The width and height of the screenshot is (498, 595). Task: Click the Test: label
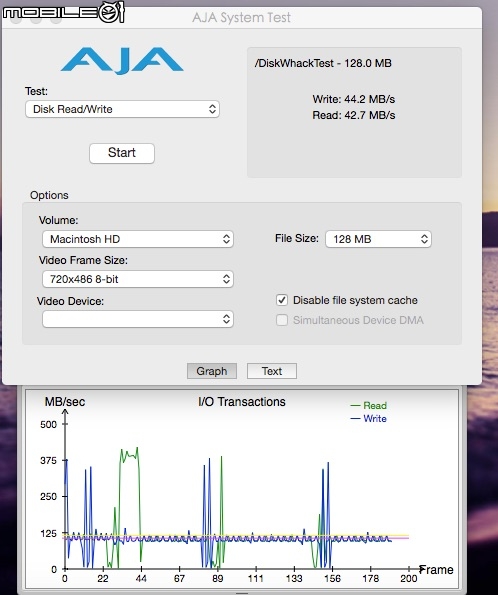(x=36, y=91)
